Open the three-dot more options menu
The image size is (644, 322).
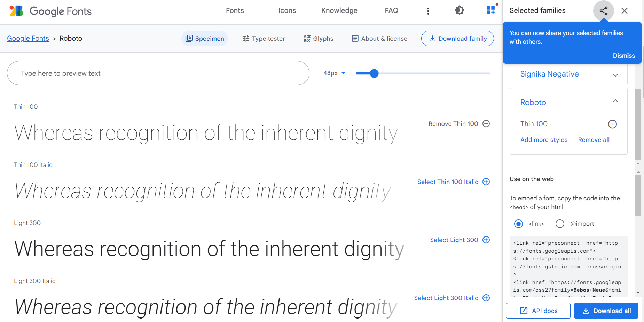click(x=428, y=11)
